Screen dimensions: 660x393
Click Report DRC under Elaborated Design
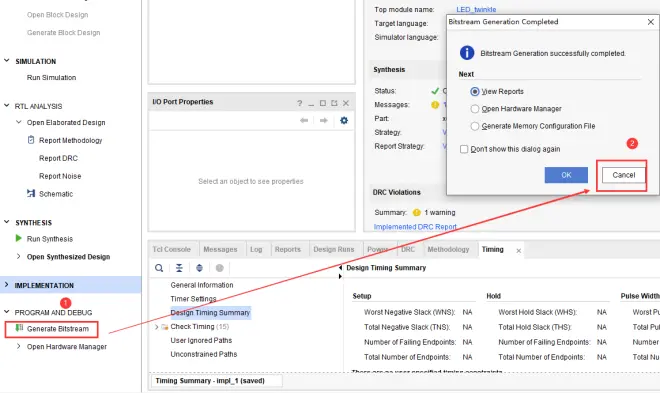[x=59, y=158]
